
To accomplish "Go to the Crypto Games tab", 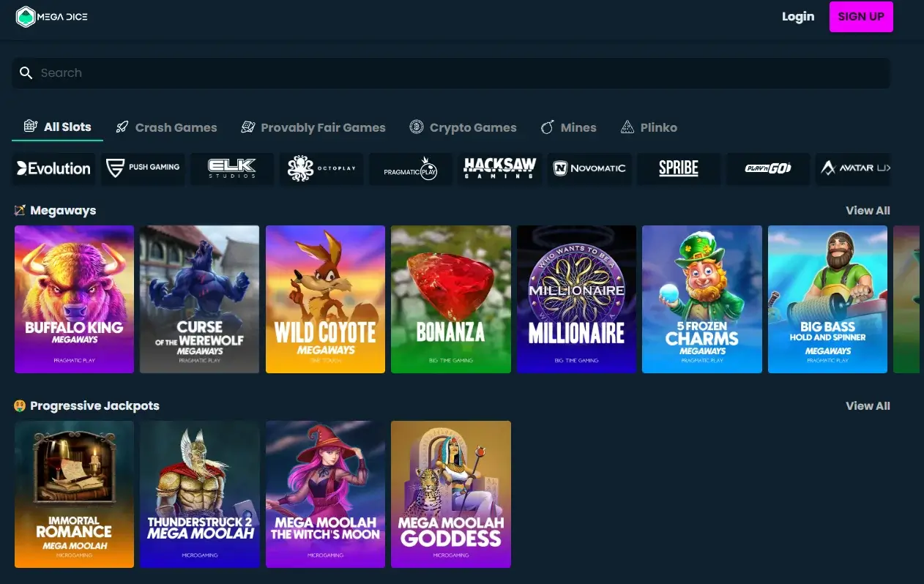I will pos(463,127).
